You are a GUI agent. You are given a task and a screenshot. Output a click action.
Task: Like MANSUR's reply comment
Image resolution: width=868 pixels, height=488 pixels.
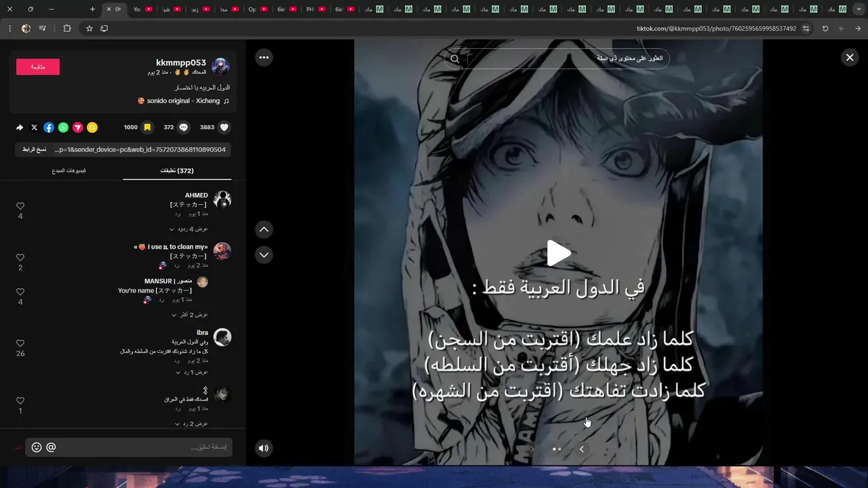pos(20,291)
